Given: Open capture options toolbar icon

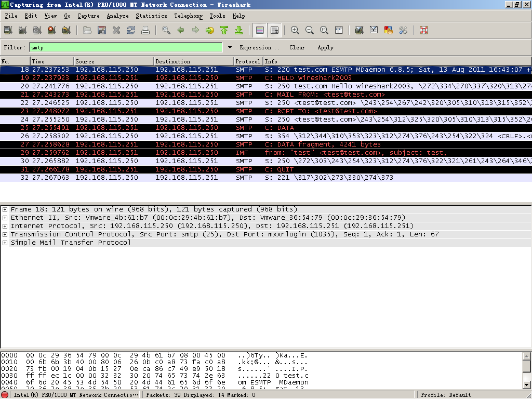Looking at the screenshot, I should [x=23, y=30].
